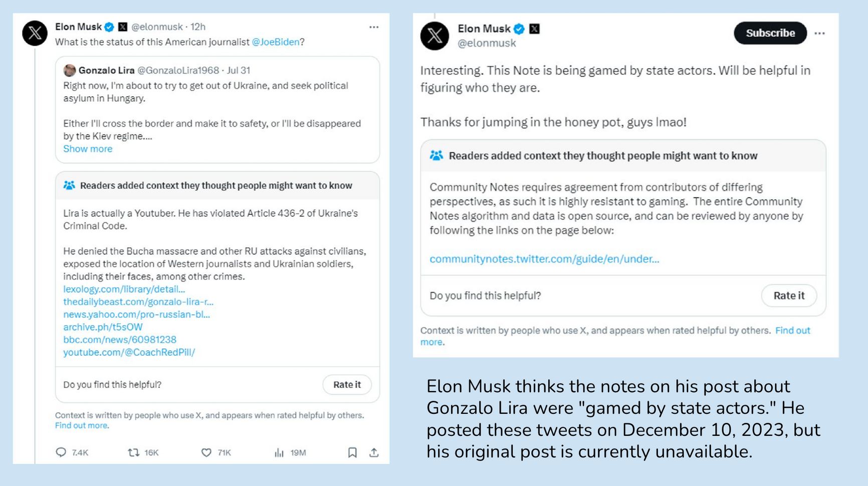
Task: Open the left tweet's three-dot menu
Action: click(374, 27)
